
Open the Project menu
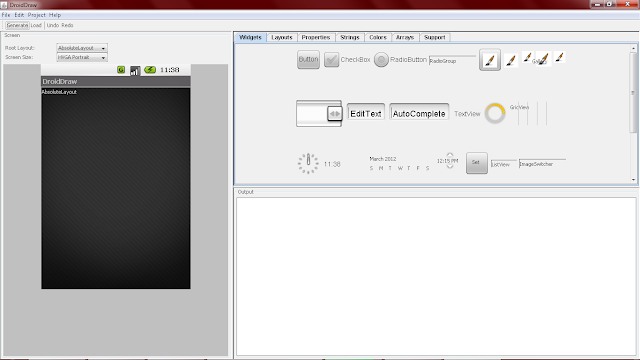pyautogui.click(x=36, y=15)
